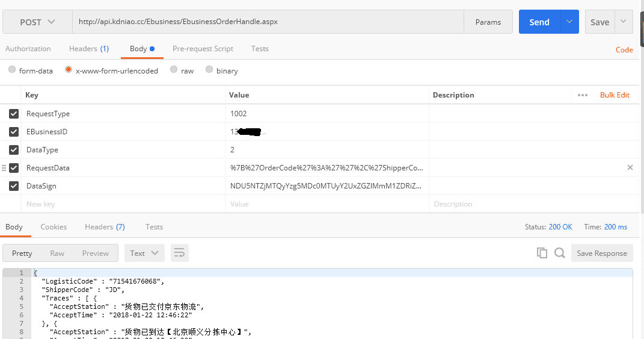Uncheck the RequestType parameter
Viewport: 644px width, 339px height.
pyautogui.click(x=14, y=114)
